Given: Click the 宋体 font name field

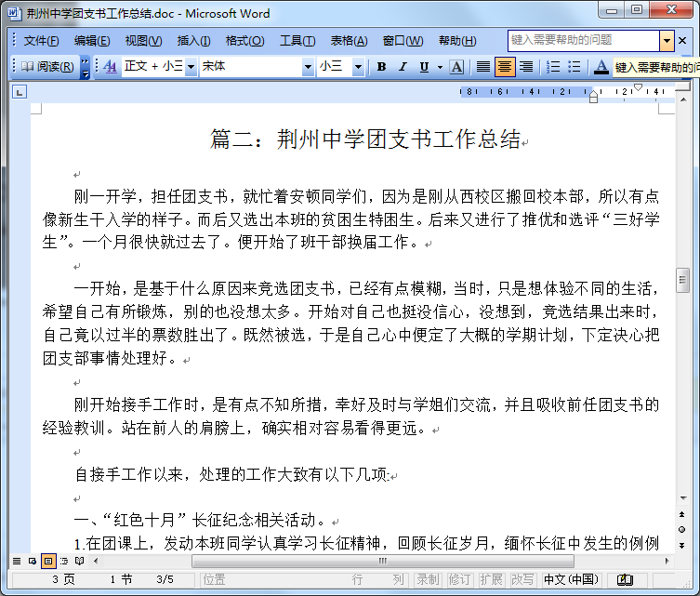Looking at the screenshot, I should 251,67.
